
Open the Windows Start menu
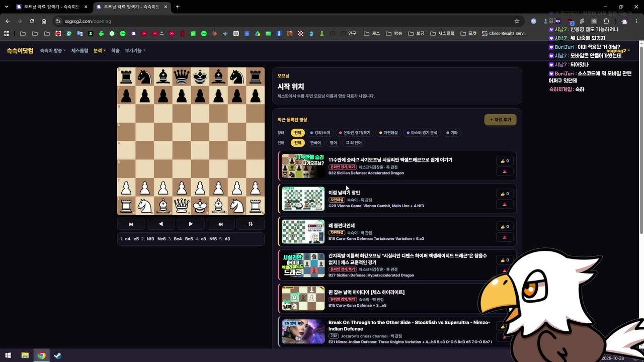point(8,355)
